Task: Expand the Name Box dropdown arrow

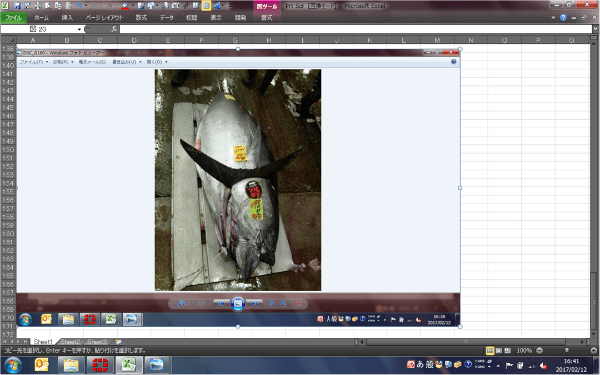Action: click(79, 29)
